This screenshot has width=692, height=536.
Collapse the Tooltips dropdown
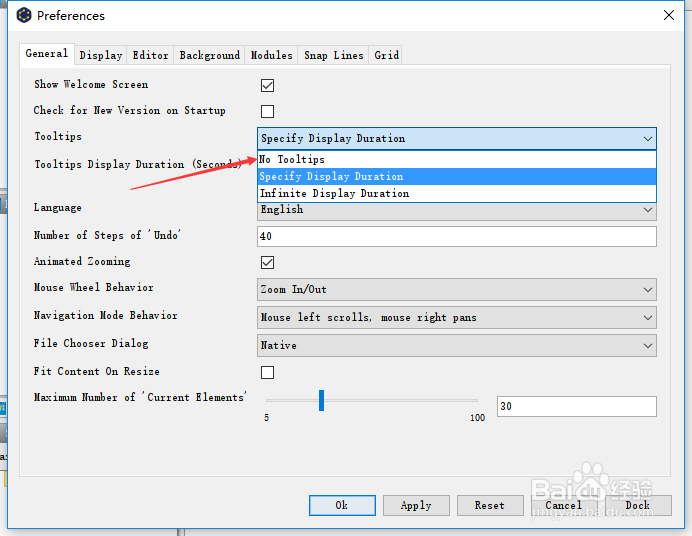tap(457, 139)
